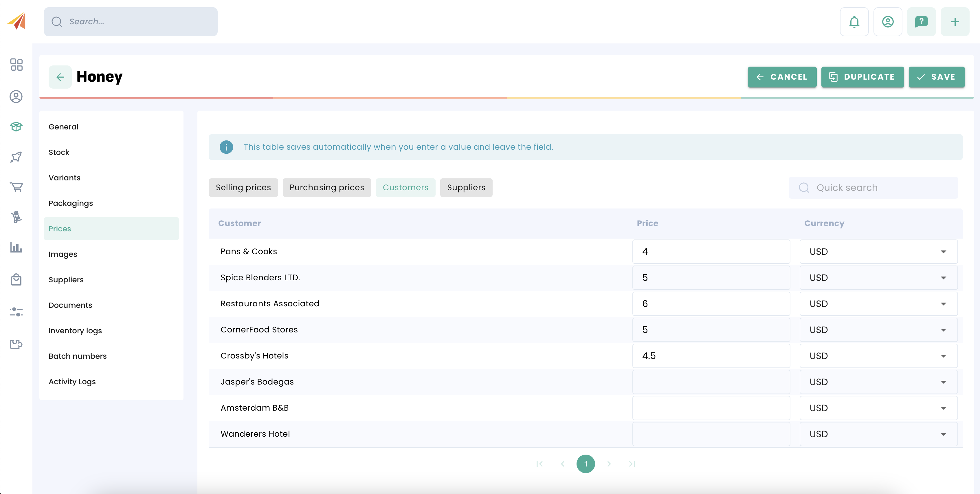This screenshot has width=980, height=494.
Task: Click the price field for Jasper's Bodegas
Action: point(711,382)
